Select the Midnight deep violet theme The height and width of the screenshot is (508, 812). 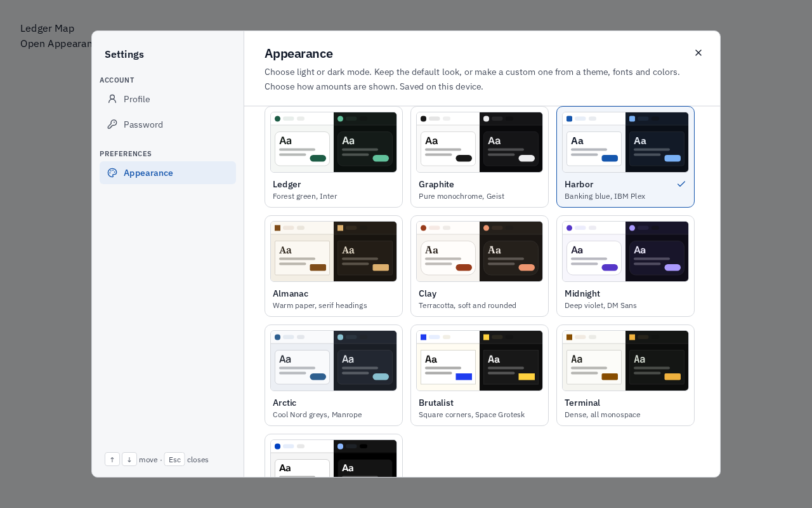(625, 266)
